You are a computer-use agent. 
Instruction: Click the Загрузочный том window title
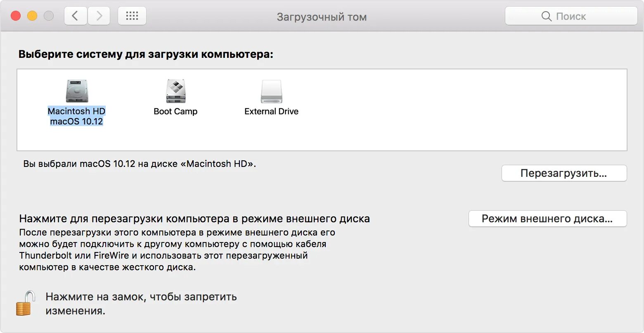(x=322, y=17)
